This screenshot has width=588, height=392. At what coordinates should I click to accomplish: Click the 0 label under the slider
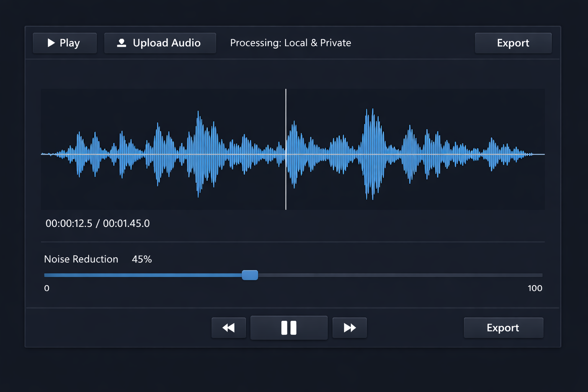click(47, 288)
